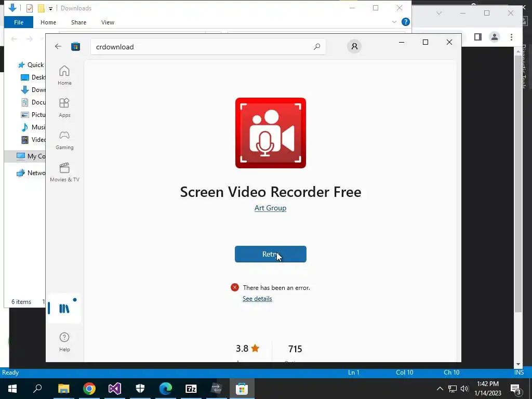Open Explorer help question mark icon
Screen dimensions: 532x399
(405, 22)
